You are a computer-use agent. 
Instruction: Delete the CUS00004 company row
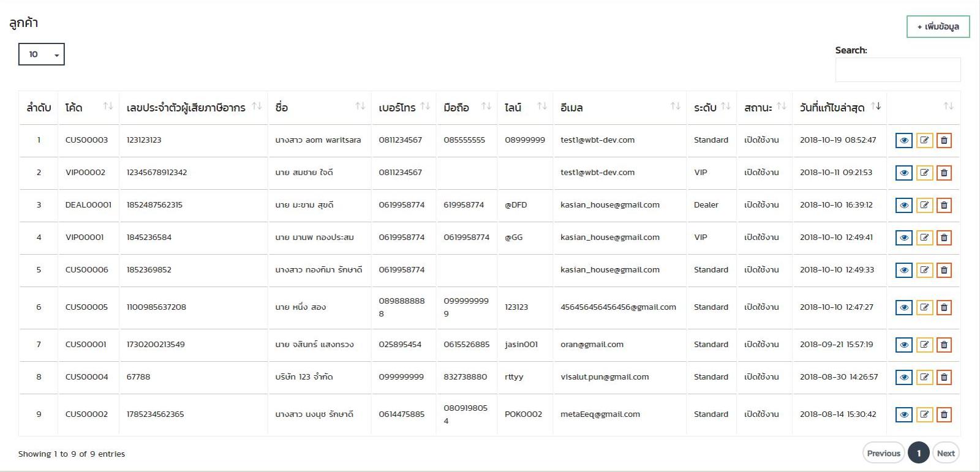pos(944,377)
